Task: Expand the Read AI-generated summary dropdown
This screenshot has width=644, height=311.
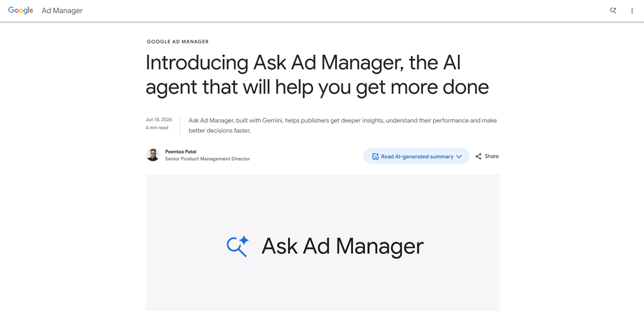Action: 416,156
